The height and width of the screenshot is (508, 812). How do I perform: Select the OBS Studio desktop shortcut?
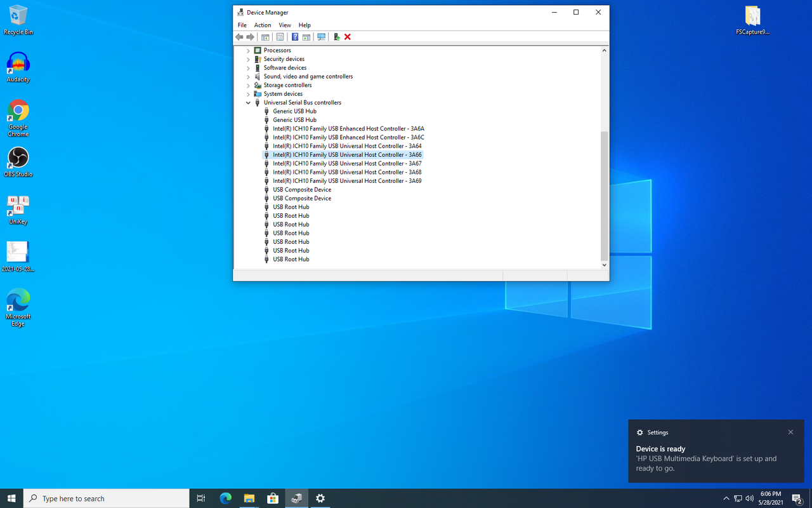point(18,163)
